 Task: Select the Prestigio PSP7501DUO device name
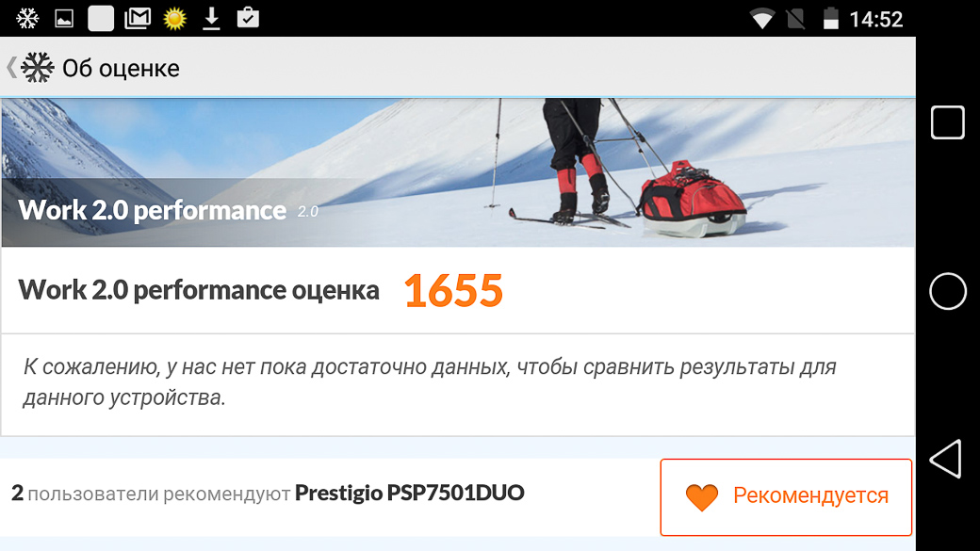[x=409, y=493]
